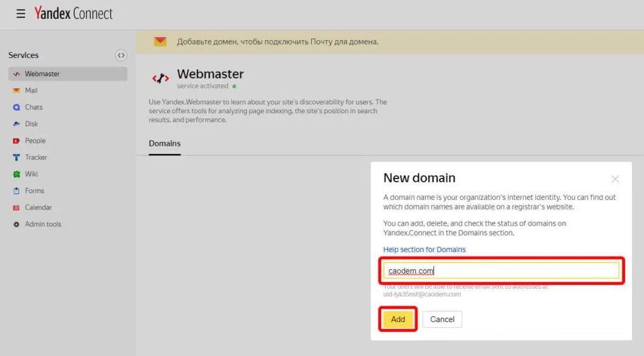Open Help section for Domains link
This screenshot has width=644, height=356.
[425, 250]
